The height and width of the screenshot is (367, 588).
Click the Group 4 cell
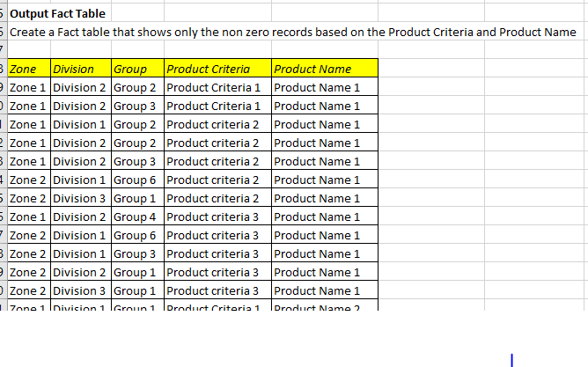137,217
